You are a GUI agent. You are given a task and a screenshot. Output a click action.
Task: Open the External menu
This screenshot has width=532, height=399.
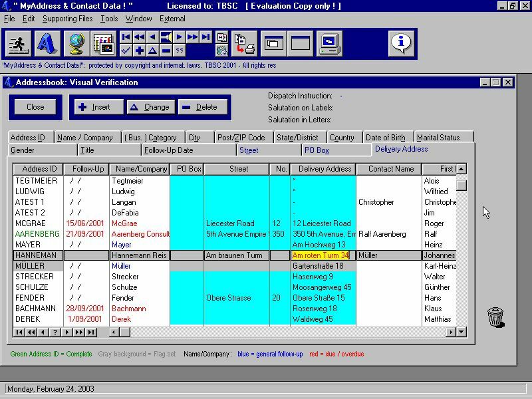(172, 19)
